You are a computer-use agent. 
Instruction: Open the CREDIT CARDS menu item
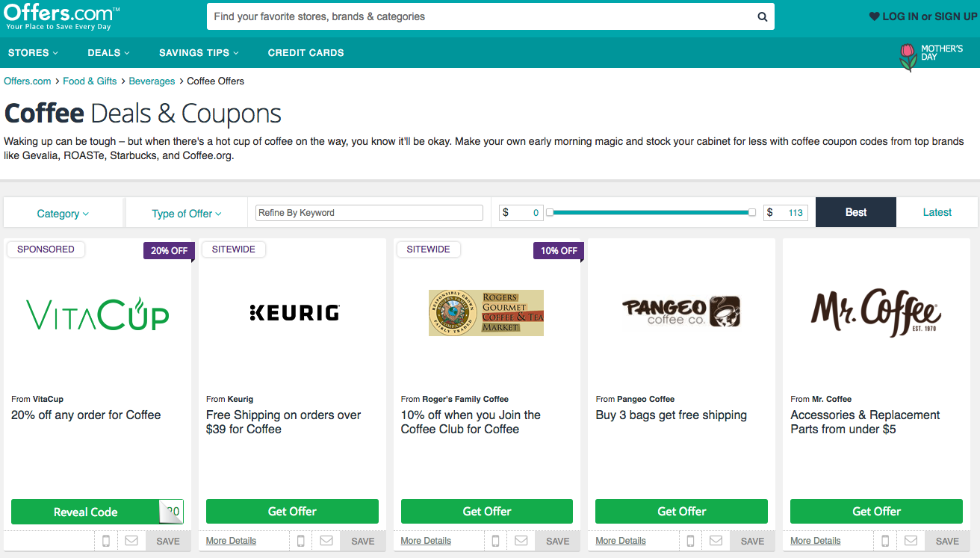[306, 53]
